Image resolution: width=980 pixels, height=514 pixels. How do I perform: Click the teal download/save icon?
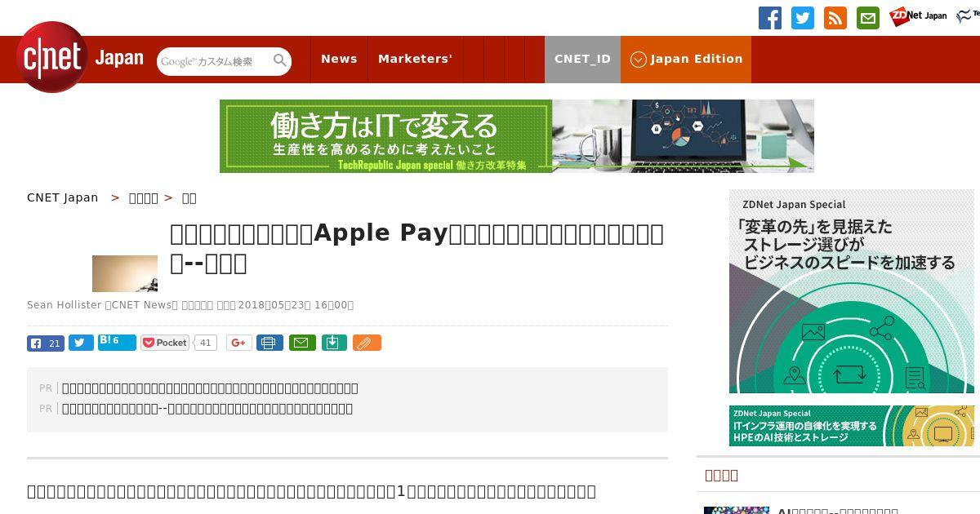335,343
